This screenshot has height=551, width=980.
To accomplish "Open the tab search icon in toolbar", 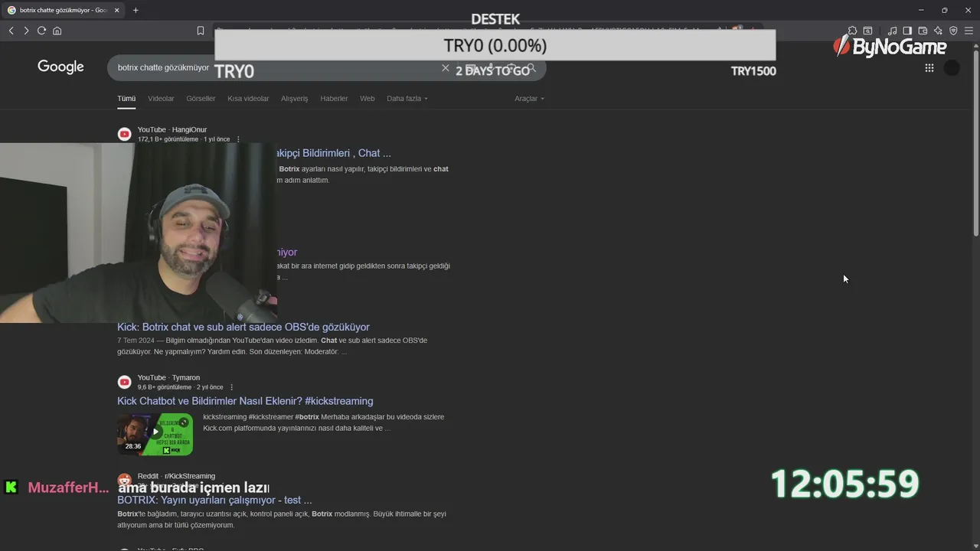I will [867, 31].
